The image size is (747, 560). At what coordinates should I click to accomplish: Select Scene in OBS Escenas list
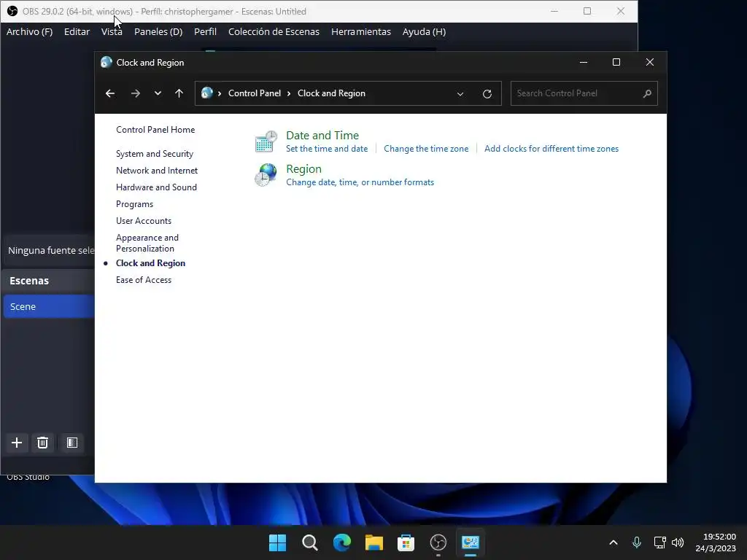click(49, 307)
